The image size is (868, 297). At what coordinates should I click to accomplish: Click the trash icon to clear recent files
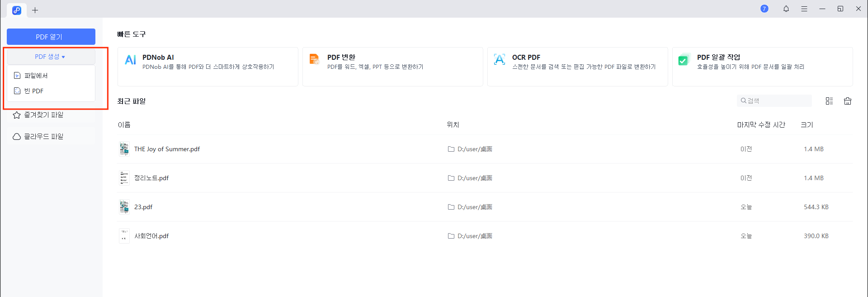click(x=848, y=101)
